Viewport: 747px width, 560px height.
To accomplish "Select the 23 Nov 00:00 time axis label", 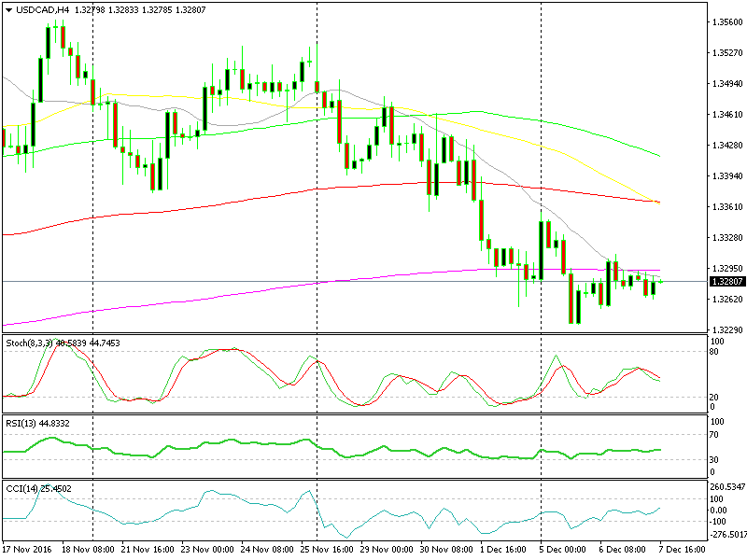I will [x=207, y=550].
